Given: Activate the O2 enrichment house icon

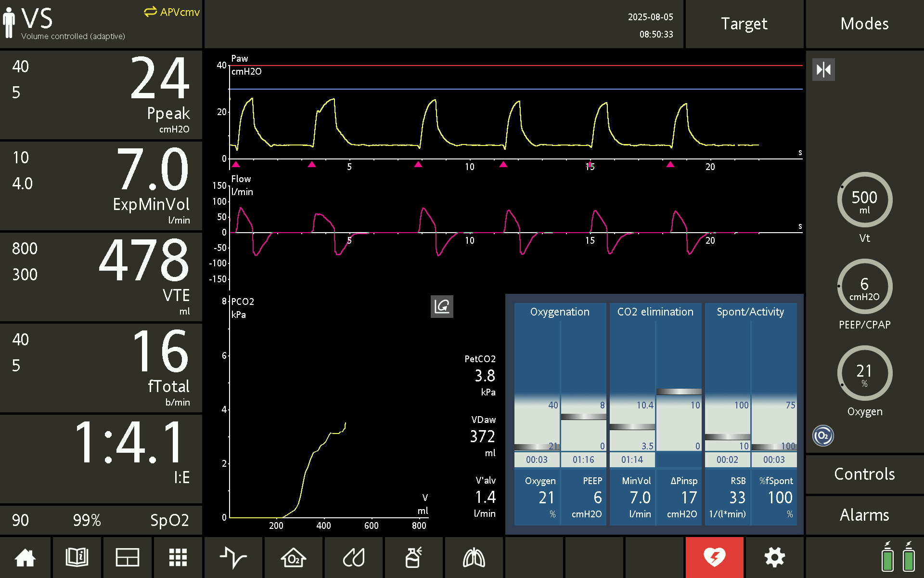Looking at the screenshot, I should click(x=294, y=557).
